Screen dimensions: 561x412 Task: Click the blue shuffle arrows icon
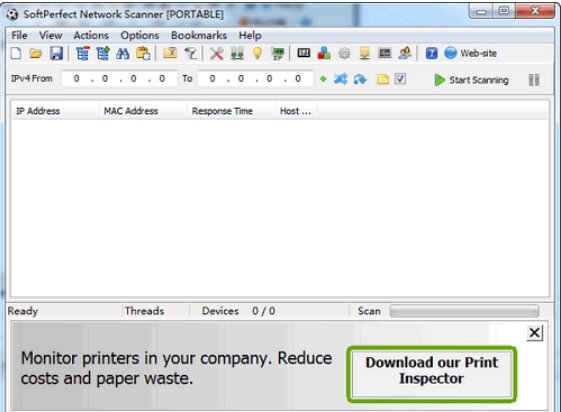tap(340, 79)
